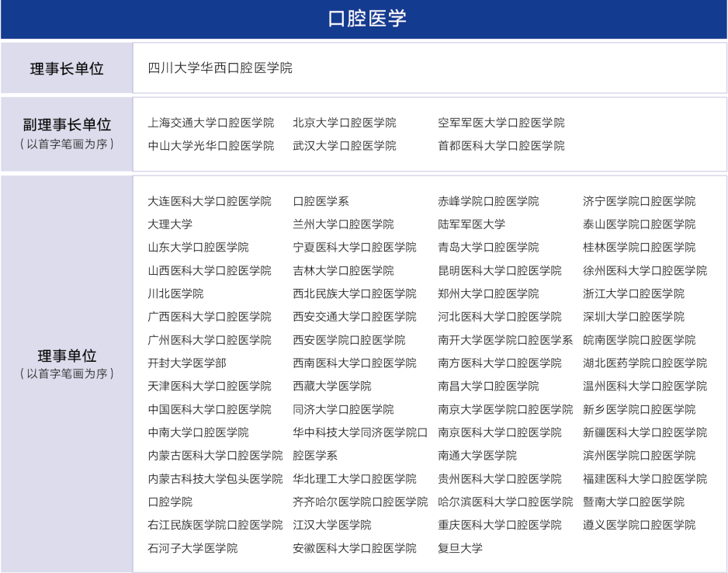Click '宁夏医科大学口腔医学院' entry
The width and height of the screenshot is (728, 573).
[x=355, y=247]
